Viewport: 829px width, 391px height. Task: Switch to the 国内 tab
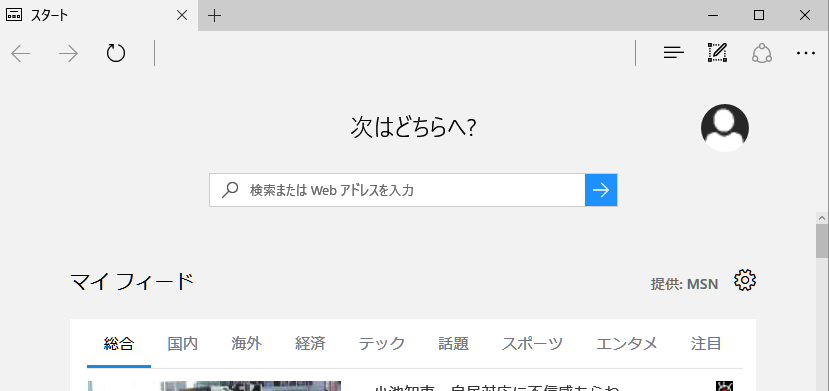tap(182, 344)
